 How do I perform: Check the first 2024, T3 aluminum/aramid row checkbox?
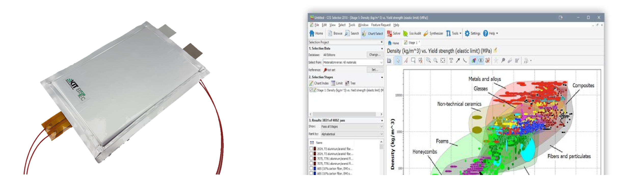coord(311,148)
